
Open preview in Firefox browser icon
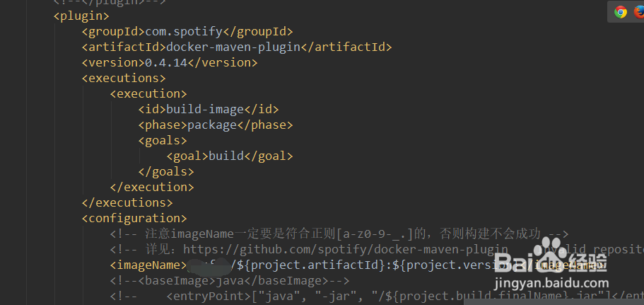(x=639, y=12)
